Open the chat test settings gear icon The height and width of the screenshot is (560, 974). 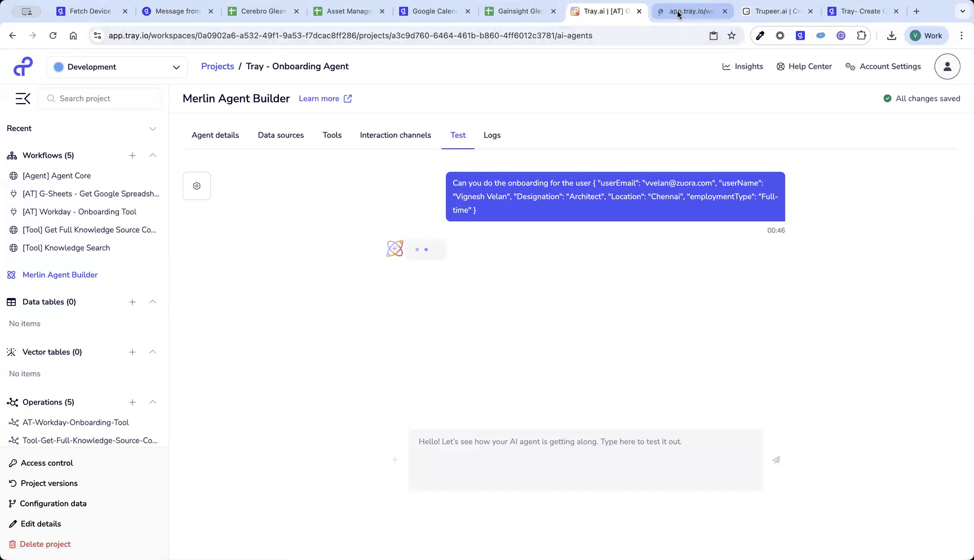coord(196,186)
